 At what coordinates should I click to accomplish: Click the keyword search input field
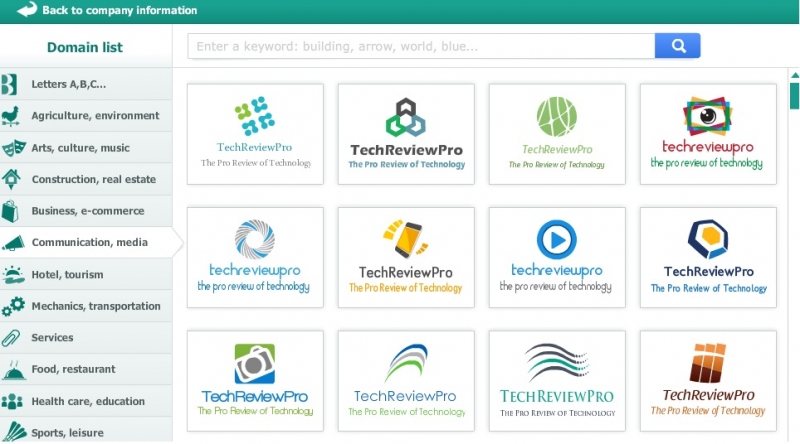click(421, 46)
